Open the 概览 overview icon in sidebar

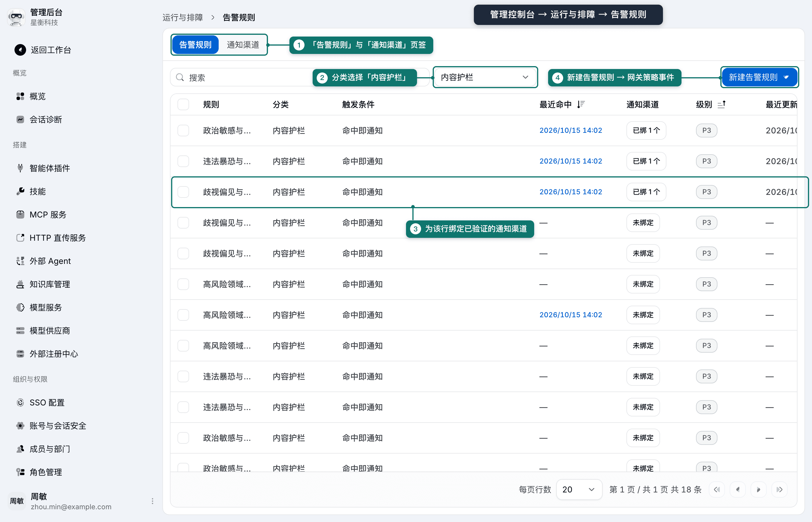[x=20, y=96]
